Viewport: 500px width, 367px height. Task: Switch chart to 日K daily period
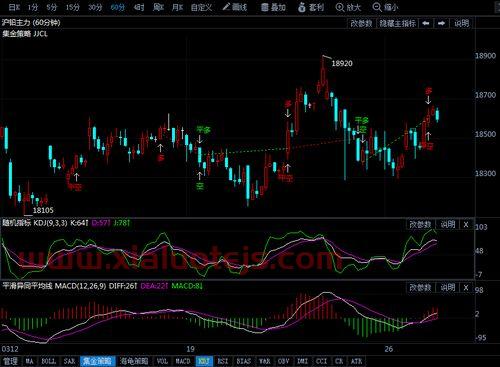[x=14, y=7]
